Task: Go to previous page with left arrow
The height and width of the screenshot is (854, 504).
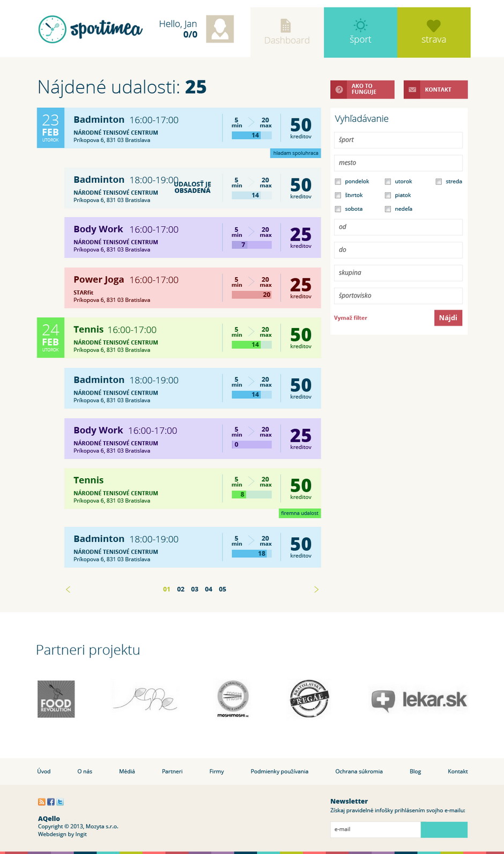Action: point(68,589)
